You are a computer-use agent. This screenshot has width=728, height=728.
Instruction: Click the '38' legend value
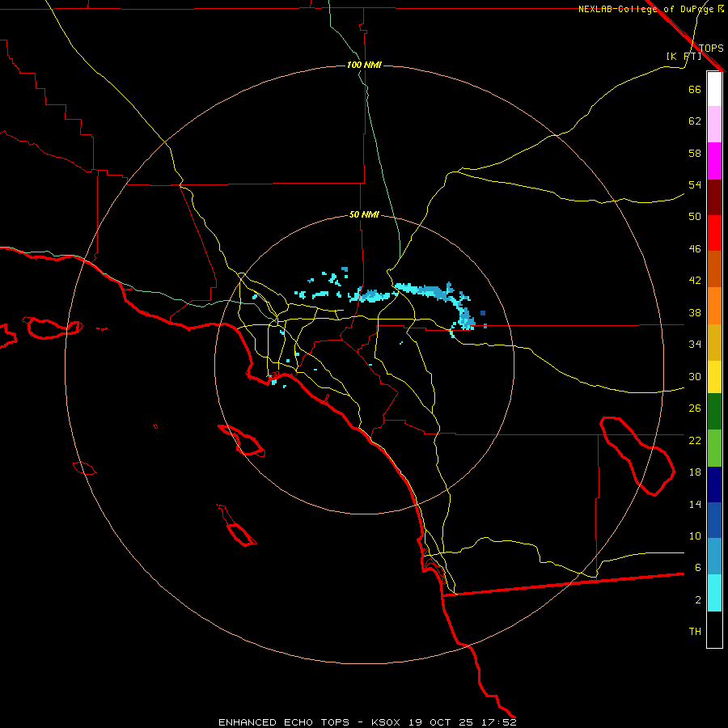[695, 312]
